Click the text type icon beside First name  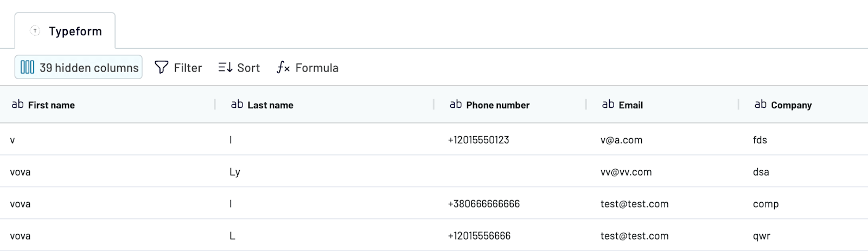click(x=17, y=104)
